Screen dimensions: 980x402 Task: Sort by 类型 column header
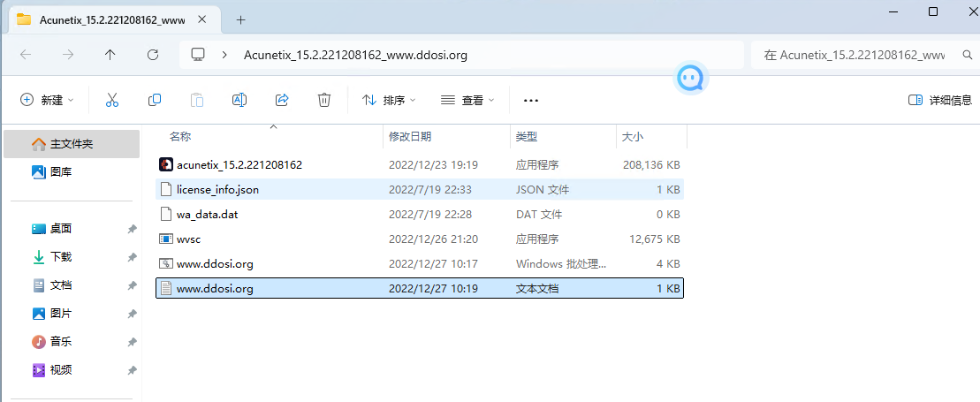(x=527, y=136)
